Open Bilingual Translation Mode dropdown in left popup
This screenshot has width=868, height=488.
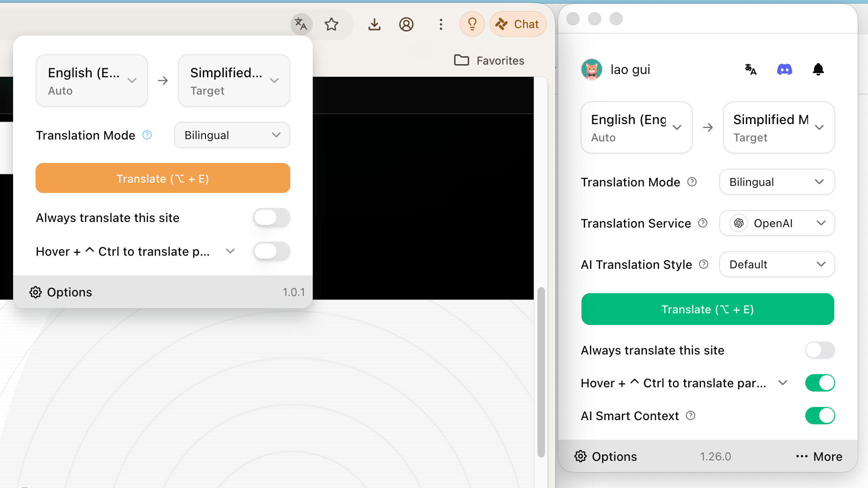pos(232,135)
